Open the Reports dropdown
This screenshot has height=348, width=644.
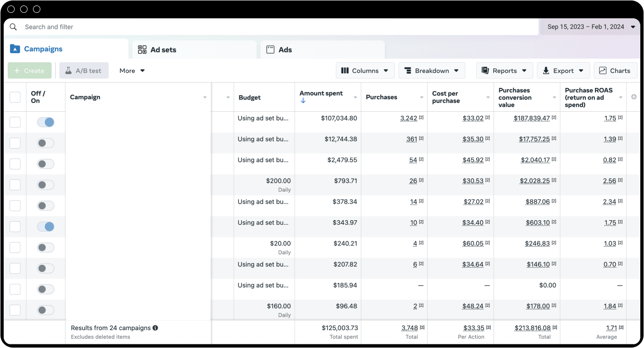[505, 71]
